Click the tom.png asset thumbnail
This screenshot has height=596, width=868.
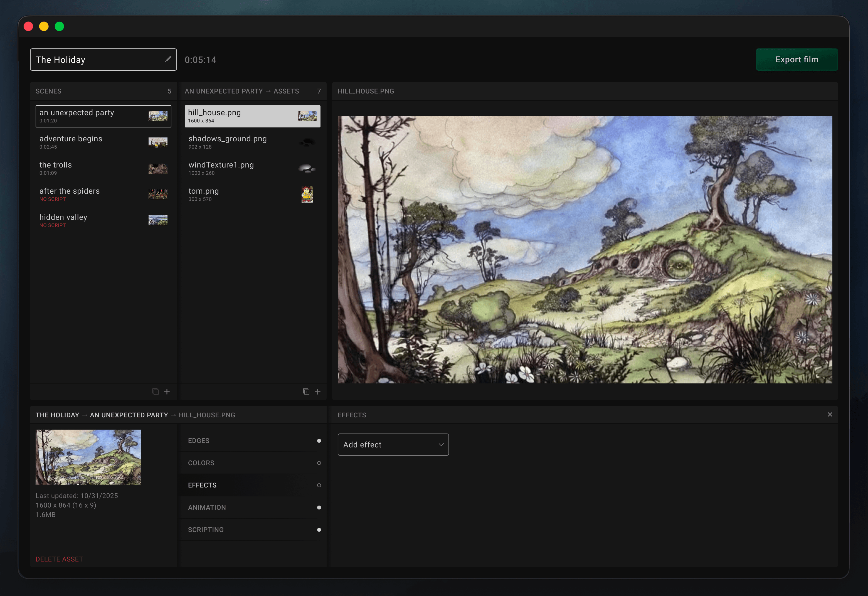(306, 194)
